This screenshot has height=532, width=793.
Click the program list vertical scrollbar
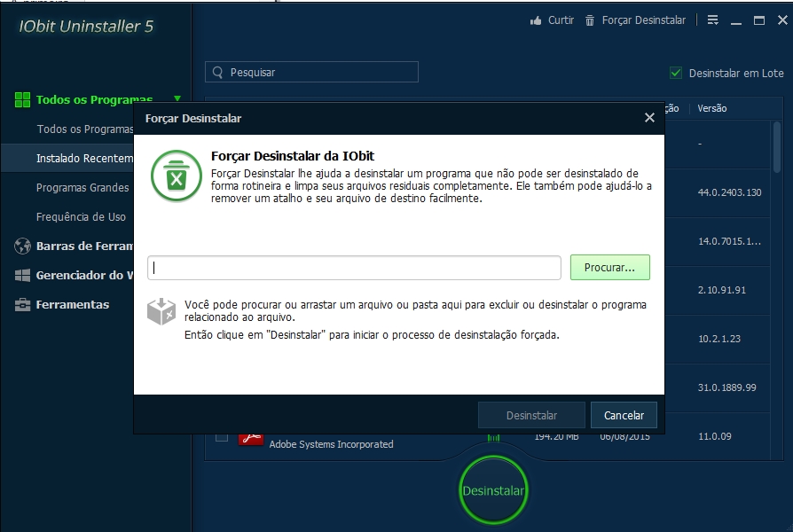click(777, 146)
